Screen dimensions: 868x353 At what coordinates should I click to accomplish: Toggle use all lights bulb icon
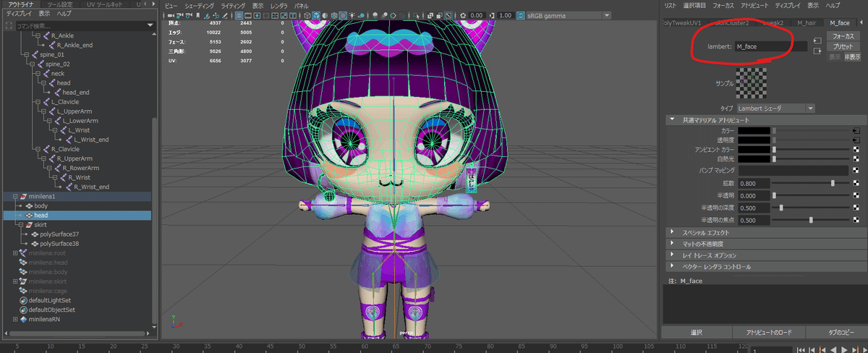352,15
